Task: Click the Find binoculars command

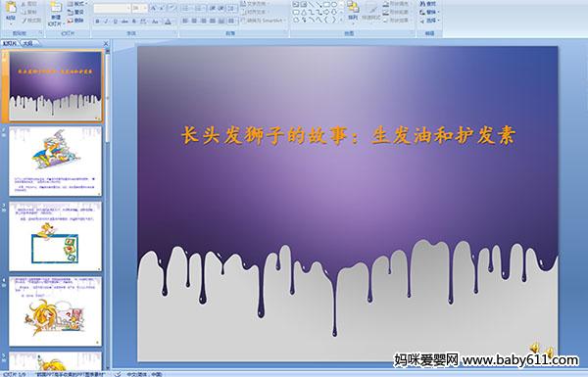Action: [x=427, y=4]
